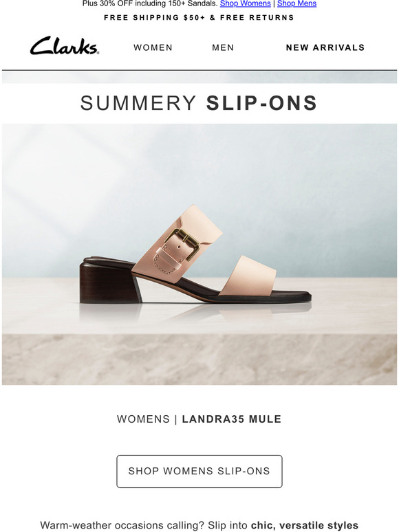This screenshot has width=399, height=532.
Task: Click the bold LANDRA35 MULE product name
Action: 232,419
